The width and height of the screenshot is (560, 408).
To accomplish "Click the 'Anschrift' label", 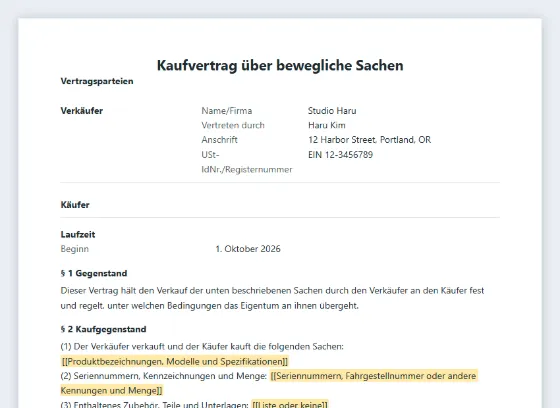I will click(x=219, y=140).
